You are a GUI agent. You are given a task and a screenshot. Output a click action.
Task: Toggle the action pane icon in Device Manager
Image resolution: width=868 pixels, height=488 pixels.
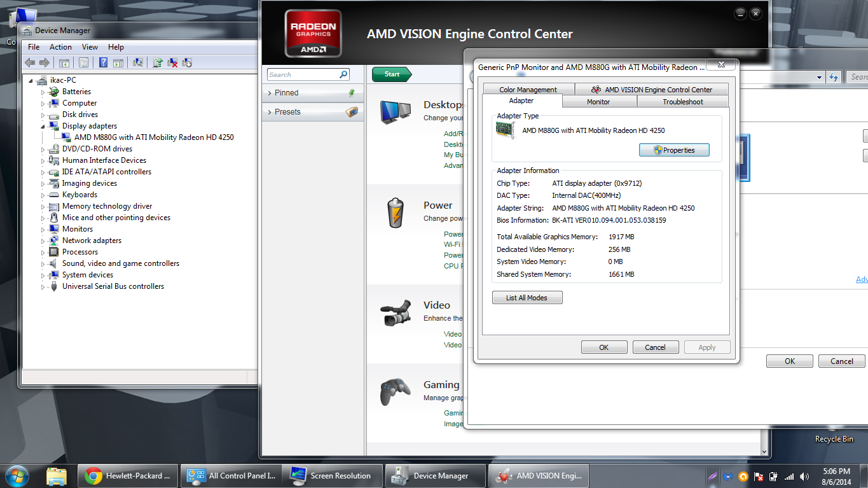click(x=118, y=62)
